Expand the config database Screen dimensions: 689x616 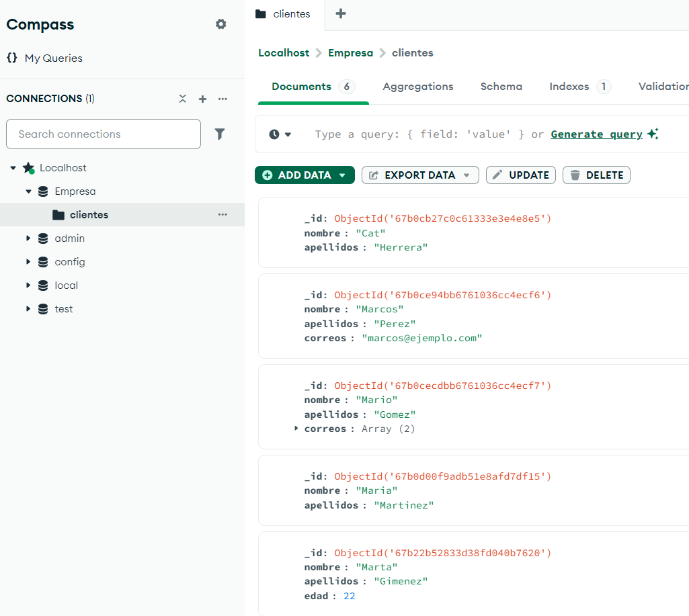[28, 262]
